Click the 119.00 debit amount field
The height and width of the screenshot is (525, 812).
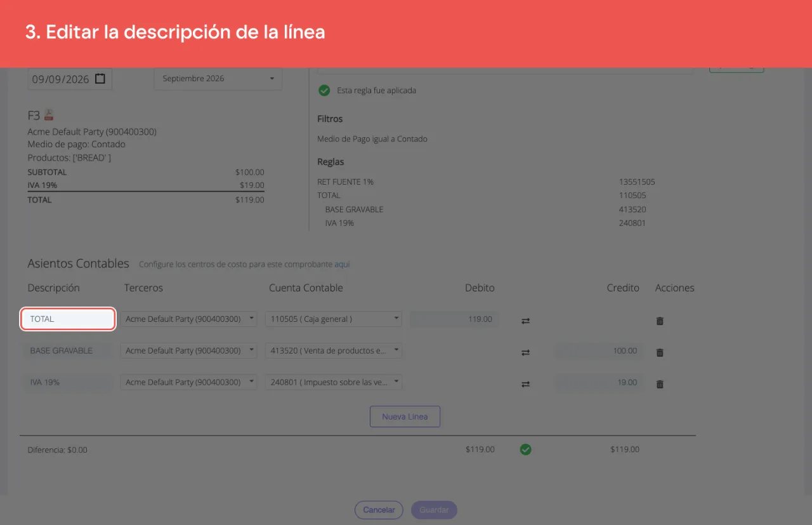[x=454, y=319]
